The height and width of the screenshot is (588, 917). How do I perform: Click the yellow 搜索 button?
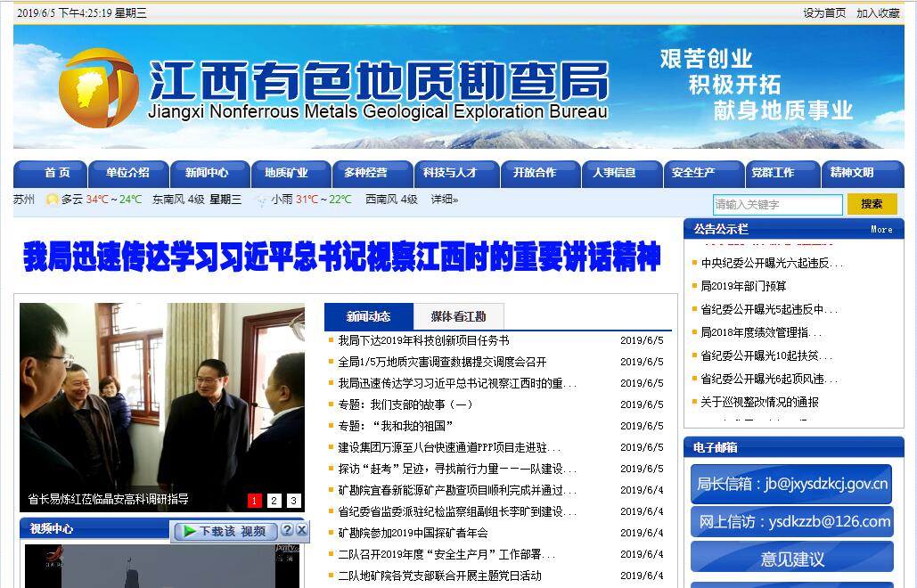coord(872,204)
